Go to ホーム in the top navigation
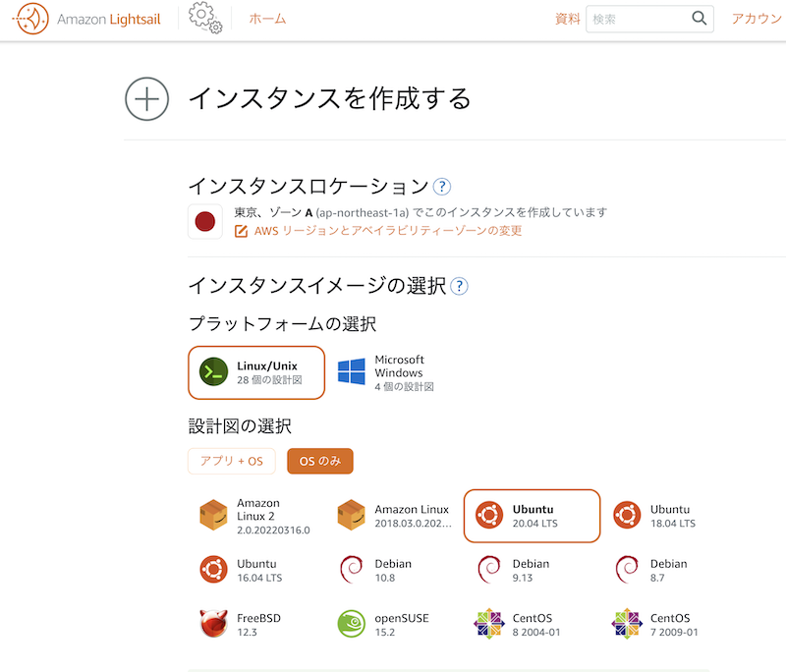Screen dimensions: 786x672 coord(267,19)
